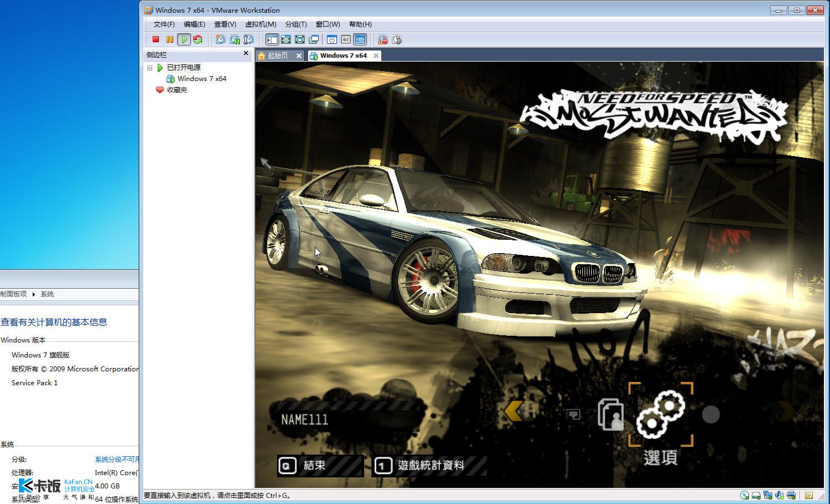The height and width of the screenshot is (504, 830).
Task: Select the profile cards icon in game menu
Action: [x=611, y=414]
